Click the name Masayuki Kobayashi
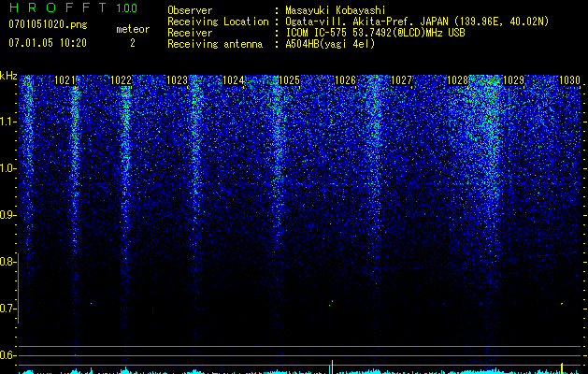The image size is (588, 374). coord(336,10)
